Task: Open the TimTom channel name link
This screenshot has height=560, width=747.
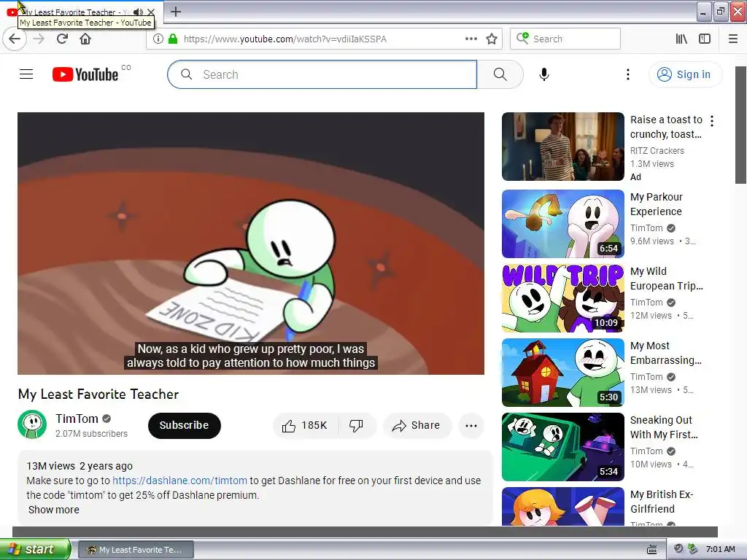Action: point(77,419)
